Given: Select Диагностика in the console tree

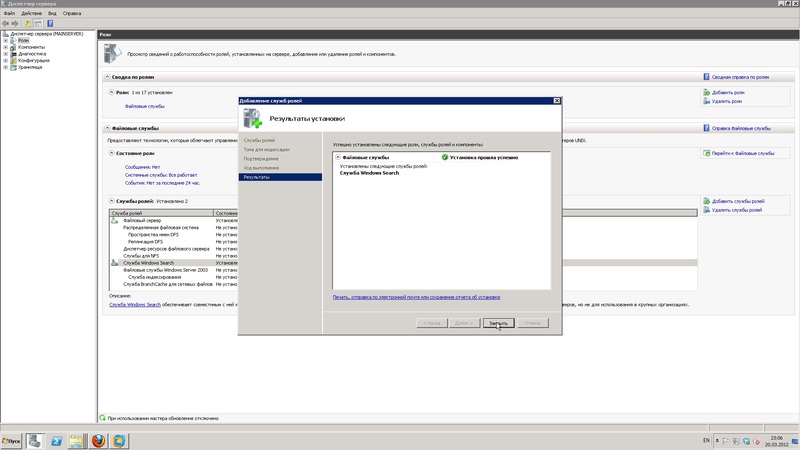Looking at the screenshot, I should [32, 54].
